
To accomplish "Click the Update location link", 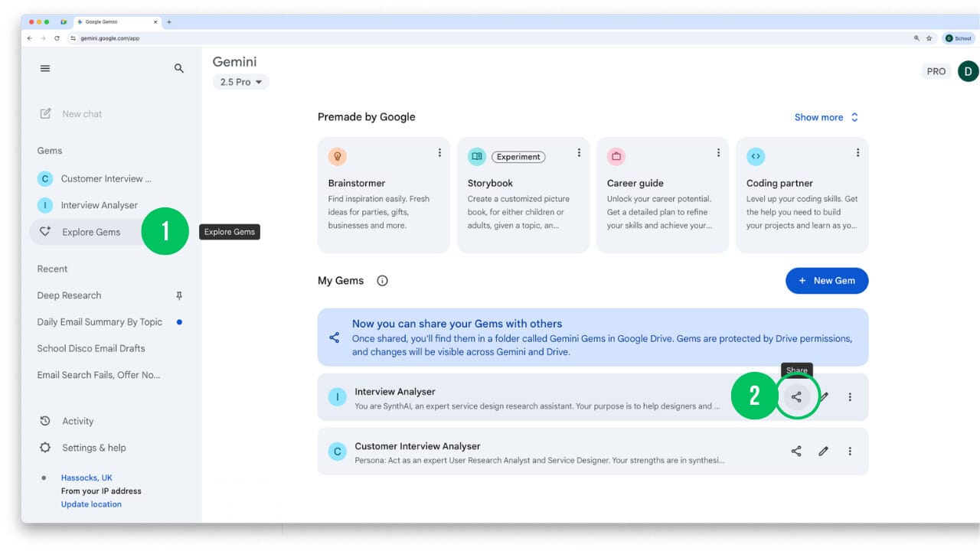I will tap(91, 504).
